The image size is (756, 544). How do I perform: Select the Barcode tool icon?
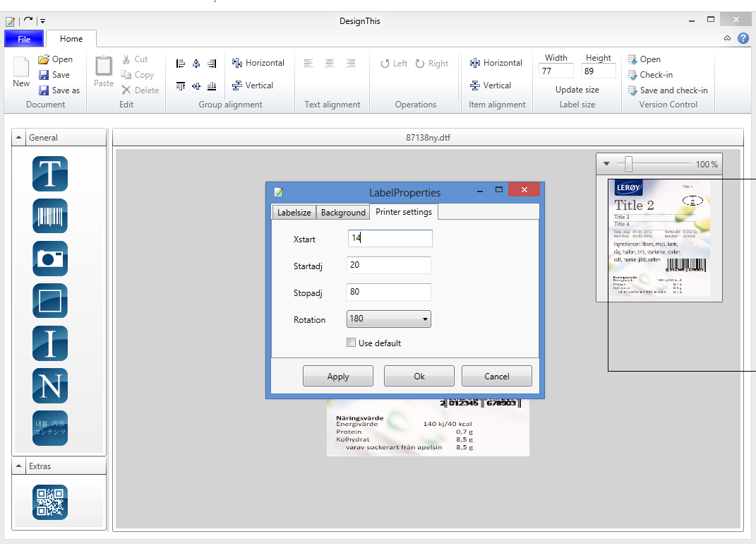coord(49,216)
